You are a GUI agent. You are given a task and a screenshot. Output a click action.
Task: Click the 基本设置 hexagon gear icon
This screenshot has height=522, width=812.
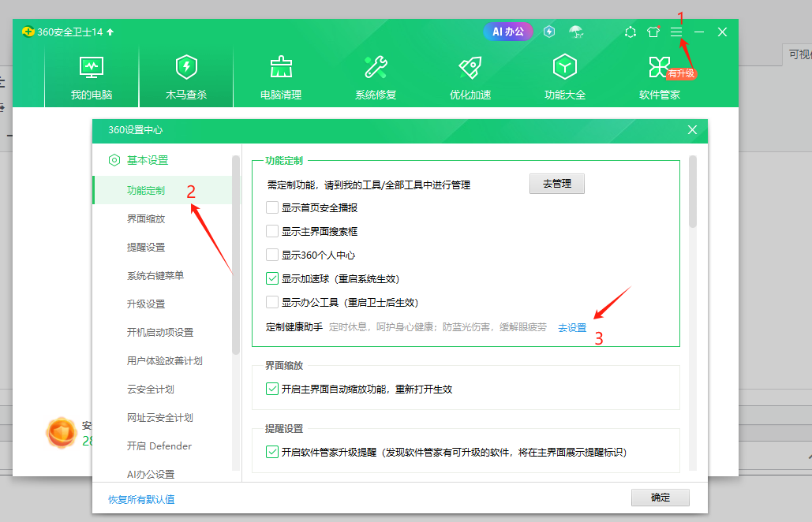point(114,160)
